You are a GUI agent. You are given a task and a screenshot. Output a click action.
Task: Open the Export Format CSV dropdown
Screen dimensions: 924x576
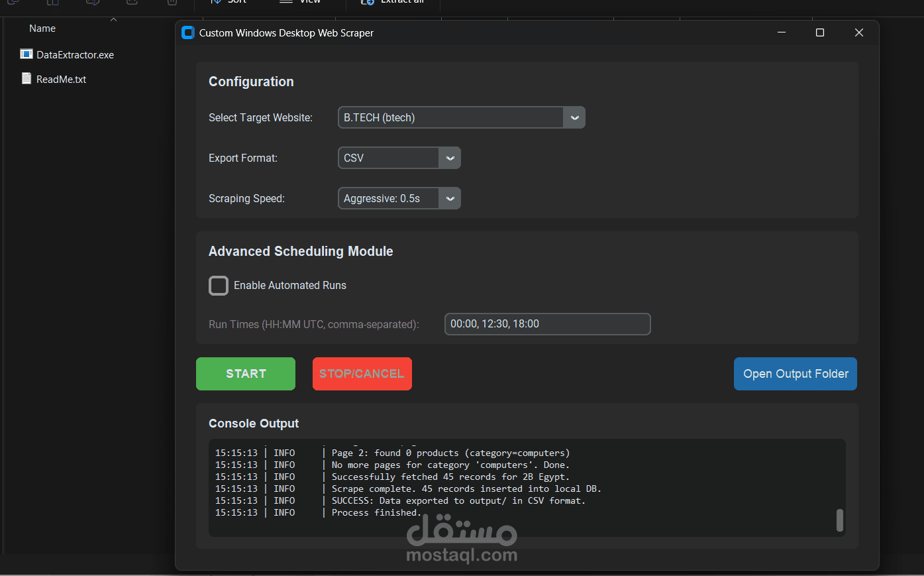coord(399,158)
